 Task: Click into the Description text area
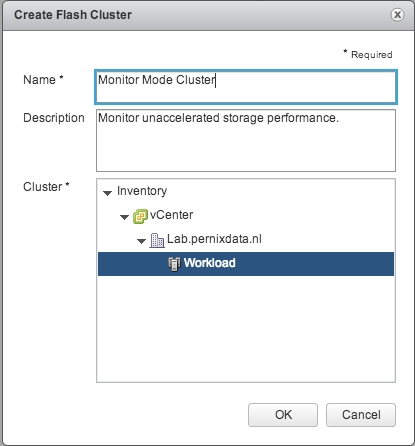click(x=246, y=140)
